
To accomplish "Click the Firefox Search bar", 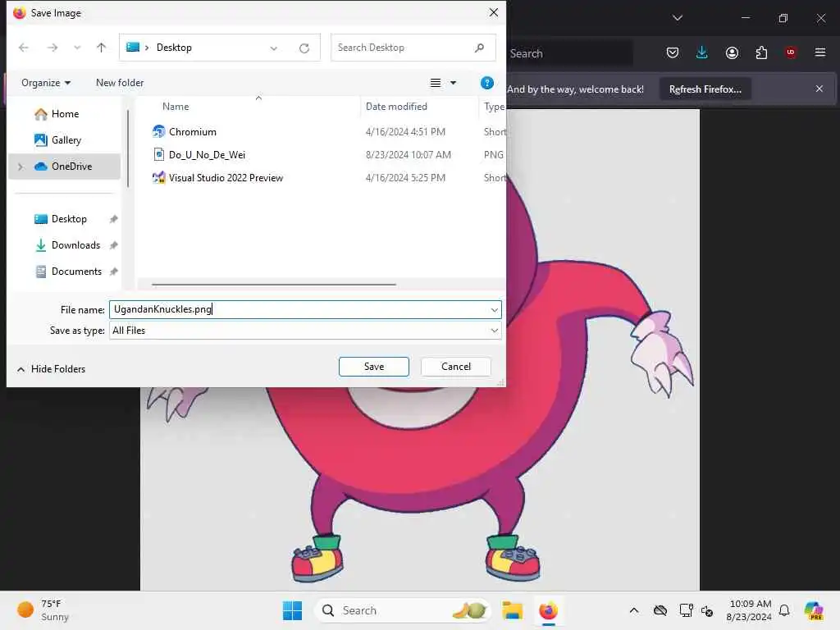I will 569,53.
